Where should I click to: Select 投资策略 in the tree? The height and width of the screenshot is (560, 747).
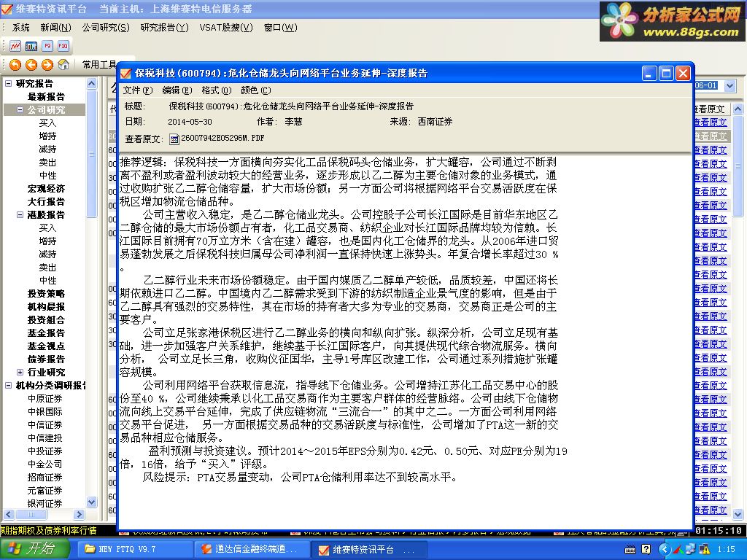tap(46, 294)
